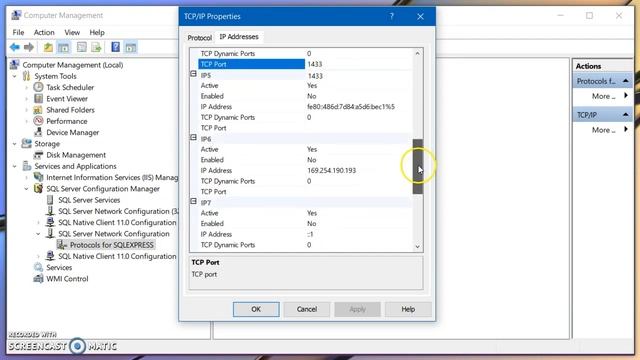Click the Up one level folder icon

point(48,47)
